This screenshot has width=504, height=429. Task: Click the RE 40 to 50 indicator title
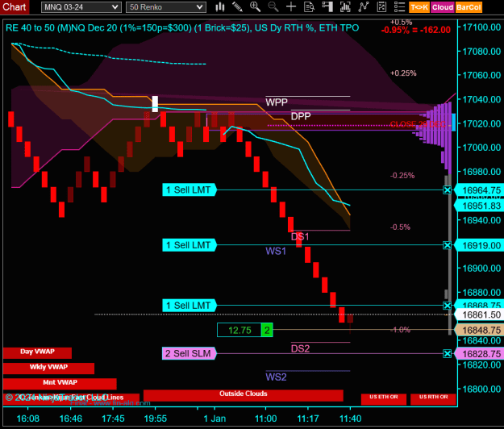(182, 28)
